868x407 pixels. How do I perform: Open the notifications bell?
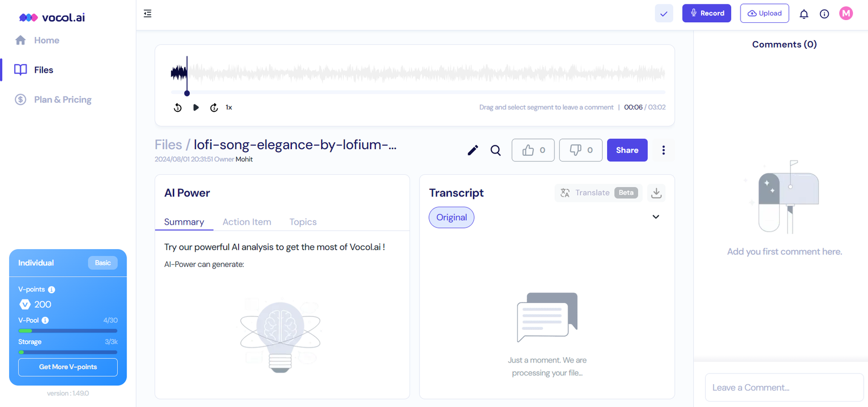pos(804,14)
